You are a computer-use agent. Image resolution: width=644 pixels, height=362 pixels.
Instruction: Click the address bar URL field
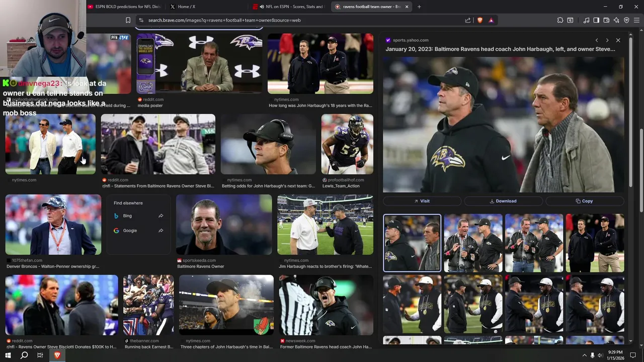tap(302, 20)
